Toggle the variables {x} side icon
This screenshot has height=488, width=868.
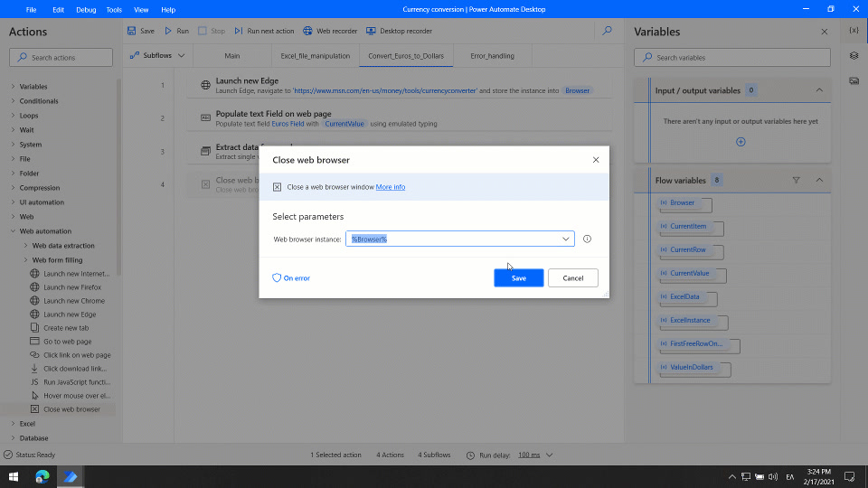[854, 31]
